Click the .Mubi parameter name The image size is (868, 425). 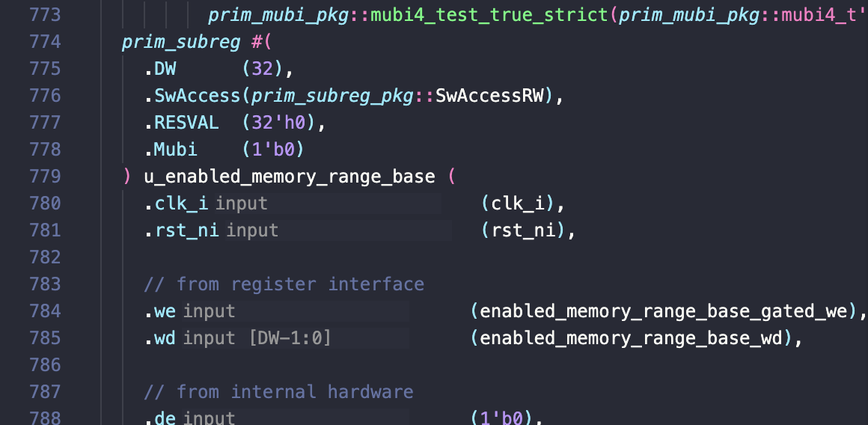tap(171, 150)
